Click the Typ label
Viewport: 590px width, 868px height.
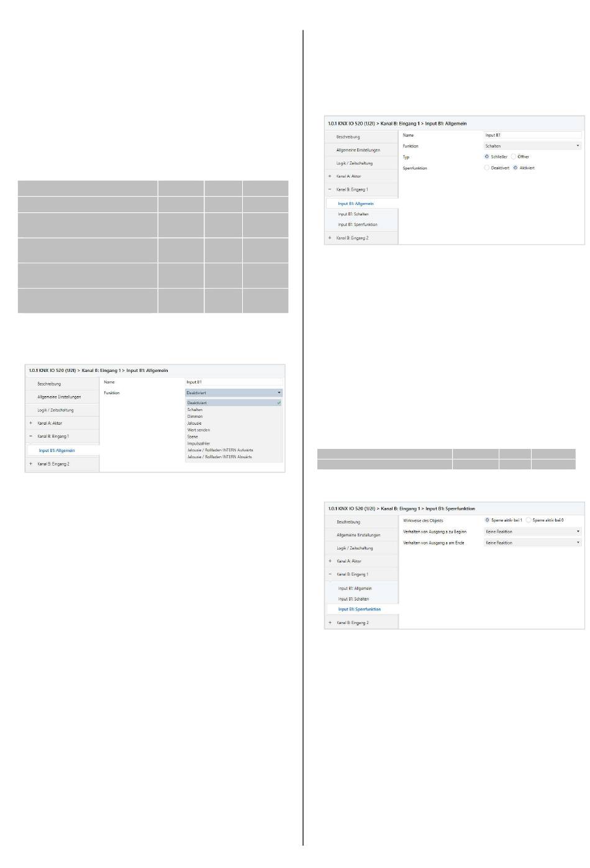[x=406, y=157]
